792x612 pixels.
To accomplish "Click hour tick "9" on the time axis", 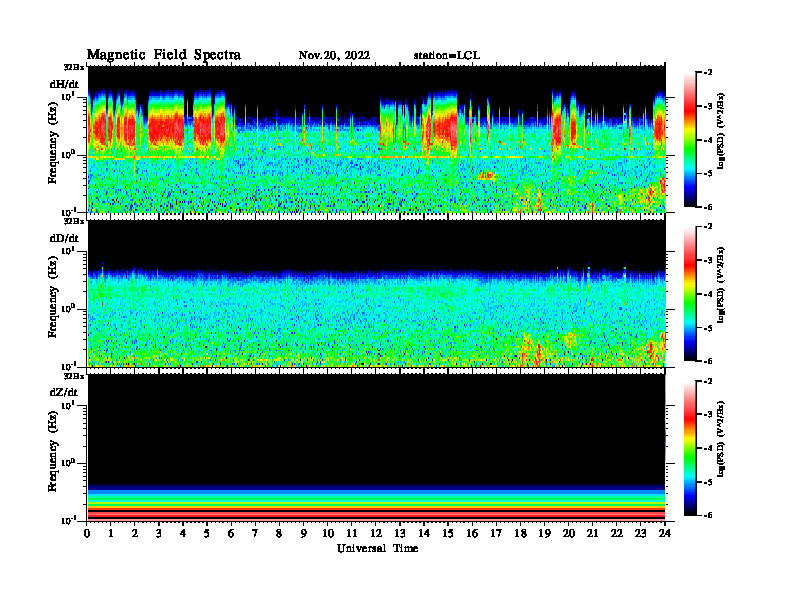I will [303, 534].
